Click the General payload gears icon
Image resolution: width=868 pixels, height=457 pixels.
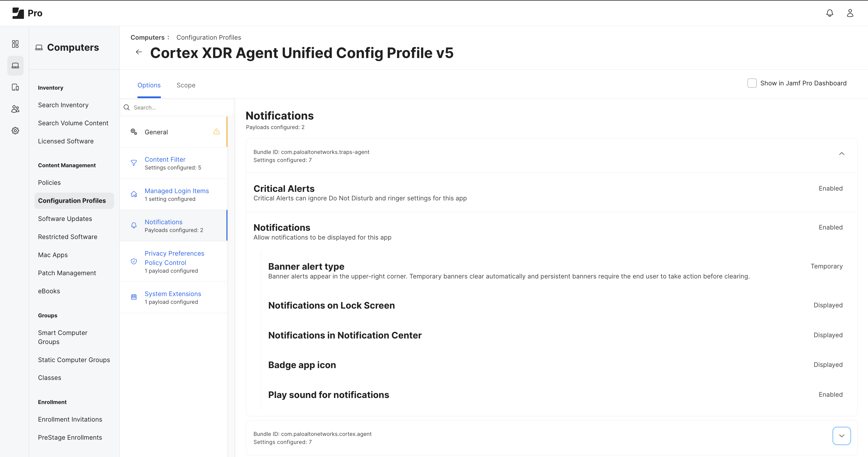coord(134,132)
